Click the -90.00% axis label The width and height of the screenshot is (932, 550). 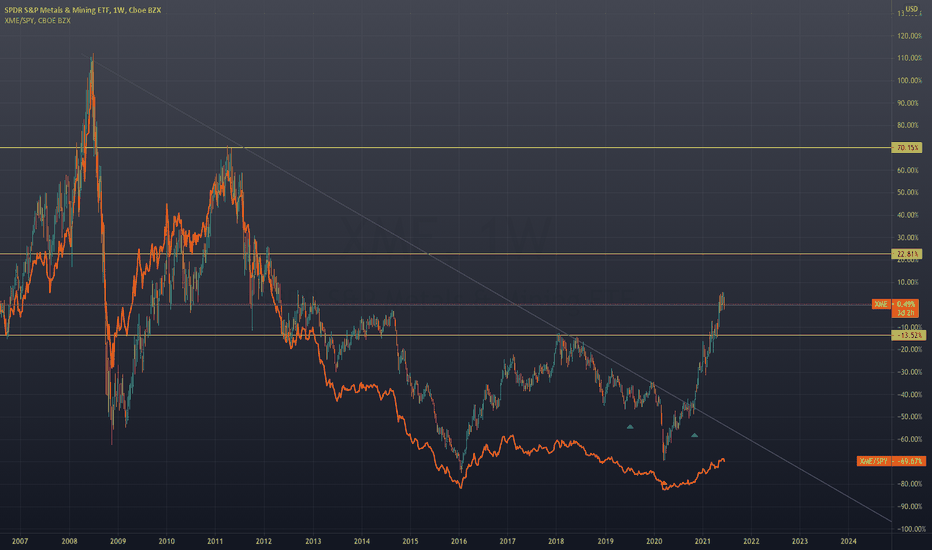pos(909,507)
